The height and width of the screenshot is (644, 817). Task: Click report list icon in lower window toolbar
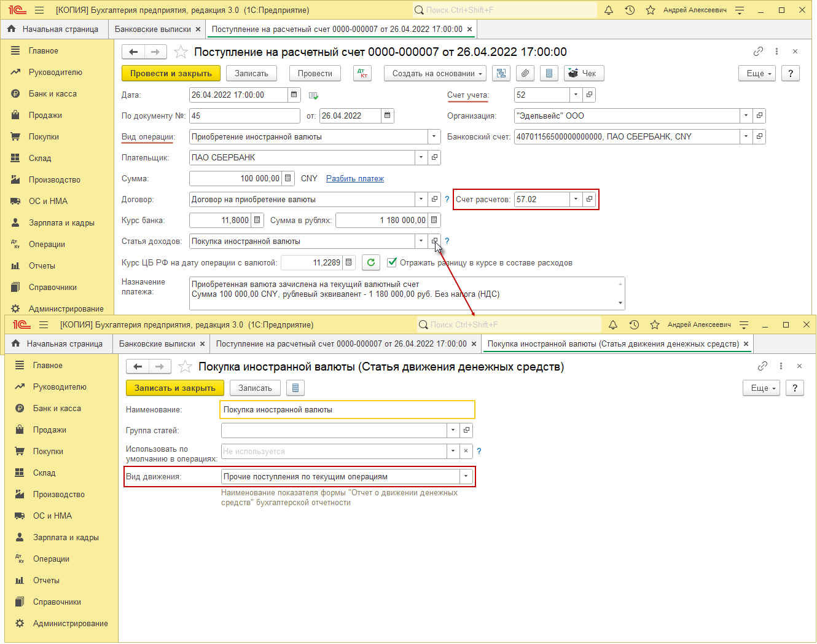[x=295, y=388]
